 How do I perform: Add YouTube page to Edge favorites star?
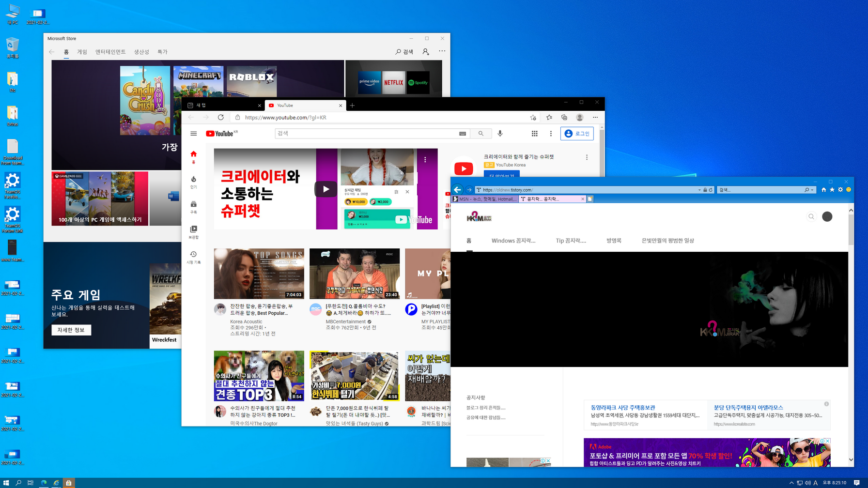533,118
